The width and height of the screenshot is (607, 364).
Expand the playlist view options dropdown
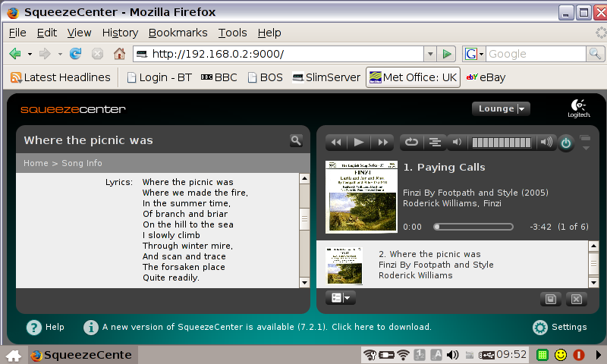click(340, 298)
